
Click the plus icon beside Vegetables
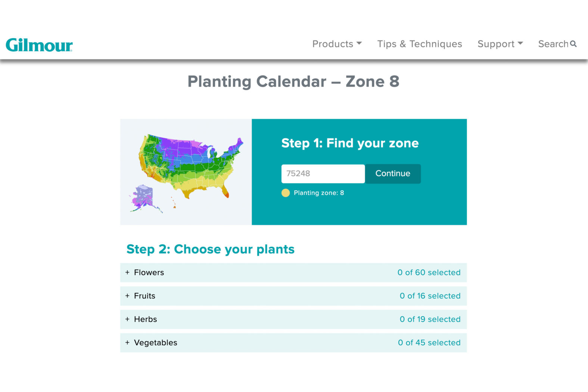[127, 342]
